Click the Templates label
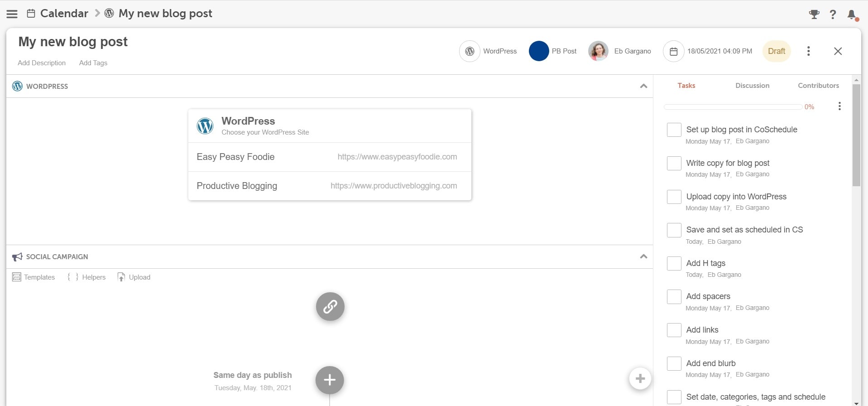868x406 pixels. [x=39, y=277]
